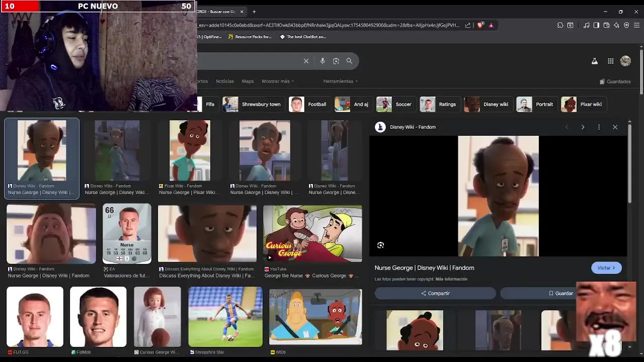Expand the Mostrar más dropdown
Image resolution: width=644 pixels, height=362 pixels.
tap(278, 81)
